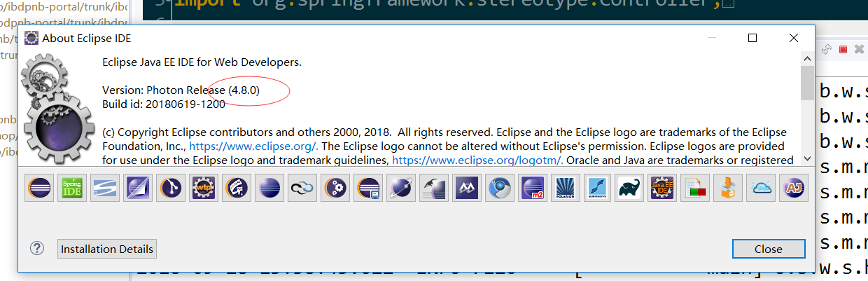Viewport: 868px width, 281px height.
Task: Open the Spring IDE feature icon
Action: (72, 188)
